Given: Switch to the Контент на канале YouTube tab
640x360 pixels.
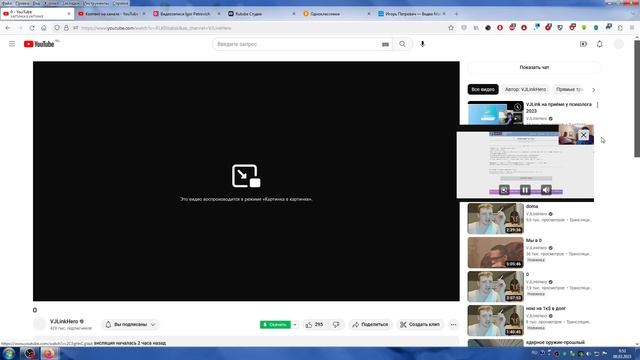Looking at the screenshot, I should (112, 14).
